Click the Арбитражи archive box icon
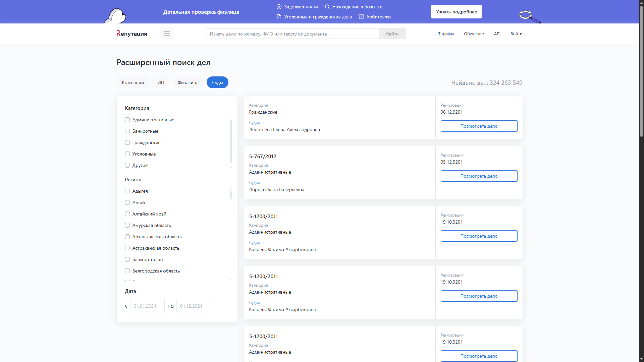The width and height of the screenshot is (644, 362). click(x=361, y=17)
